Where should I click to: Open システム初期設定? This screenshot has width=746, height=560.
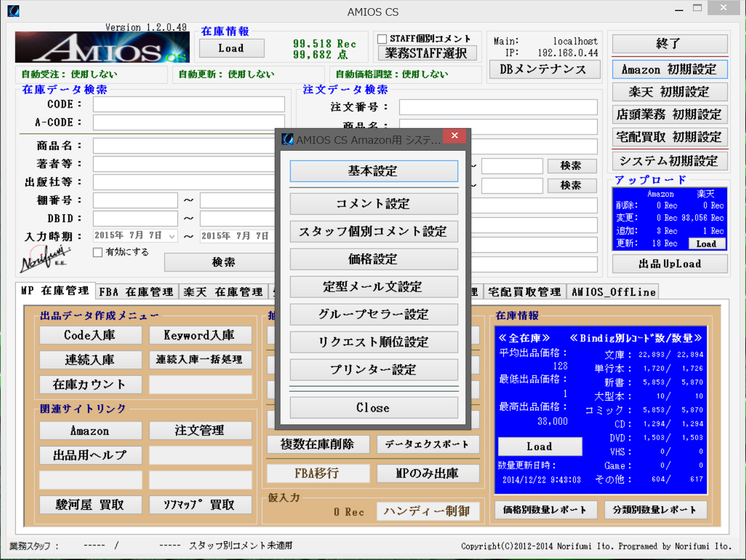pyautogui.click(x=670, y=161)
